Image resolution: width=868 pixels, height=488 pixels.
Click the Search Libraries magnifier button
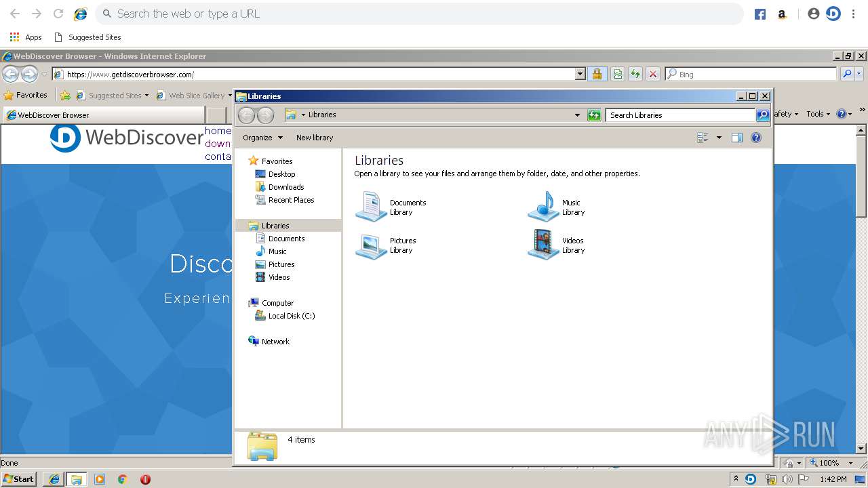763,115
